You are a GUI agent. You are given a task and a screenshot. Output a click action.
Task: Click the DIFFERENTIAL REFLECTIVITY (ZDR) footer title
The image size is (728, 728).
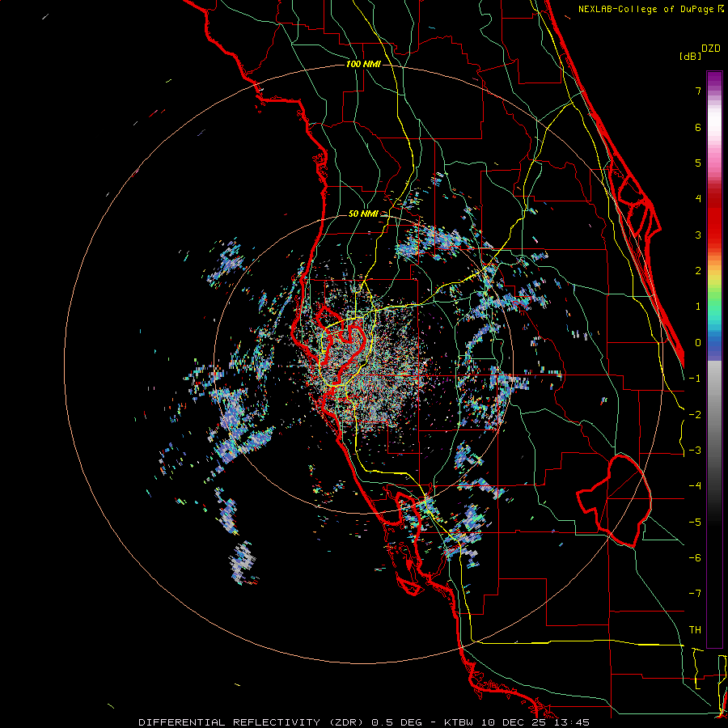click(x=253, y=722)
